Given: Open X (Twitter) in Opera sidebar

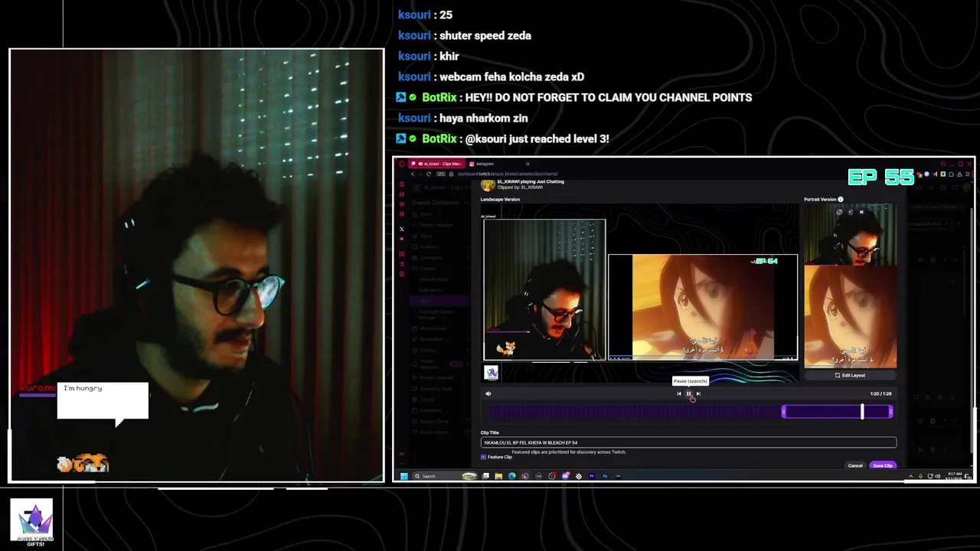Looking at the screenshot, I should coord(402,229).
